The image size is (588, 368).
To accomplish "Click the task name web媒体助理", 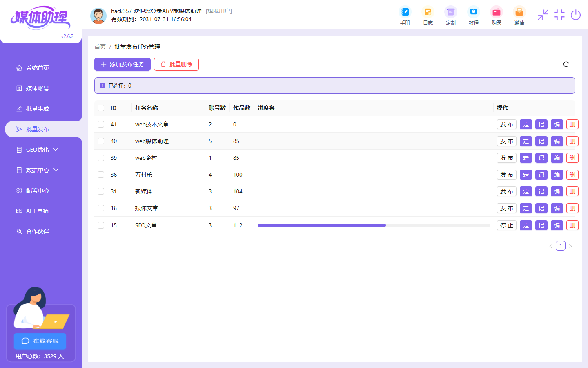I will 152,141.
